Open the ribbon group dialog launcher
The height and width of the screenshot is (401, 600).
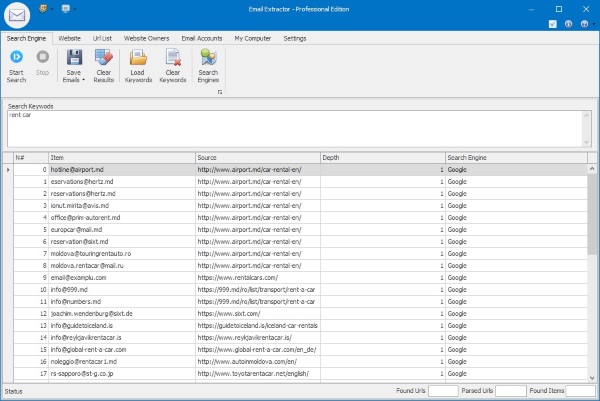coord(220,92)
